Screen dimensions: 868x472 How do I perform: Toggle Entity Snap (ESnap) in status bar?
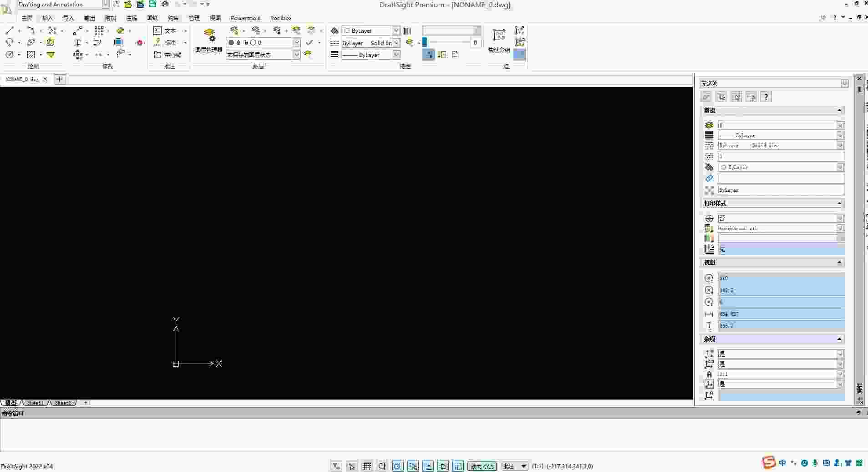coord(412,466)
